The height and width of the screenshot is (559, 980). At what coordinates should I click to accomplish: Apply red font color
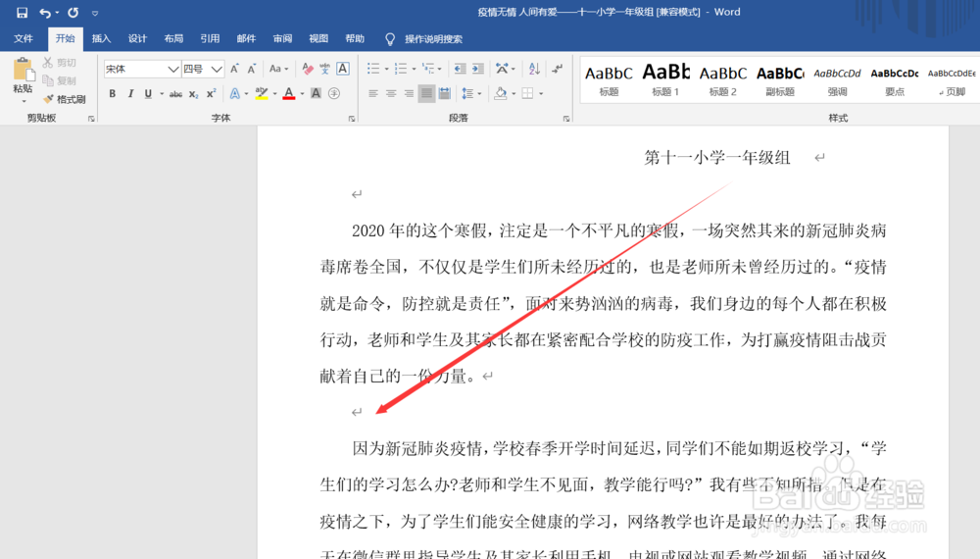[x=289, y=94]
